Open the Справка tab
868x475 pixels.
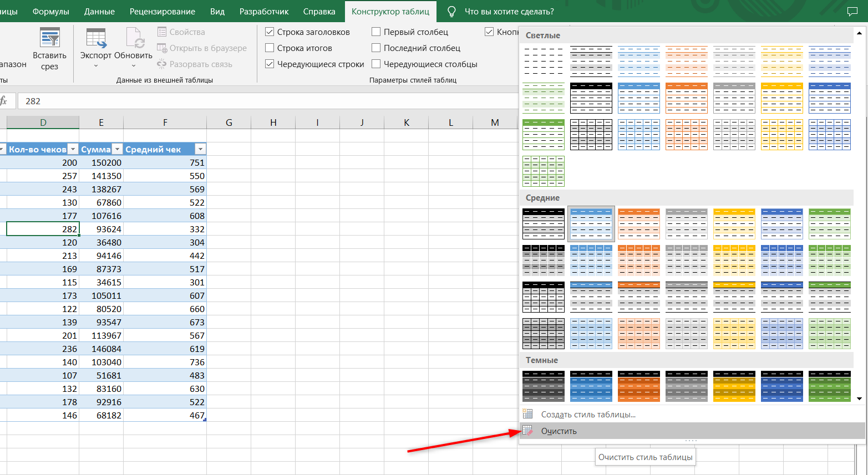(319, 11)
